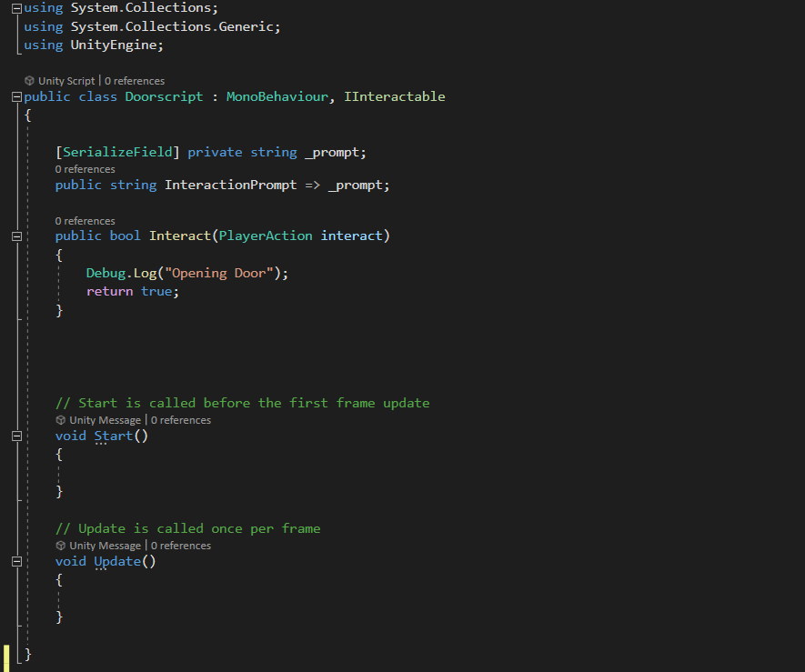Click the class closing brace on last line
Viewport: 805px width, 672px height.
[27, 654]
